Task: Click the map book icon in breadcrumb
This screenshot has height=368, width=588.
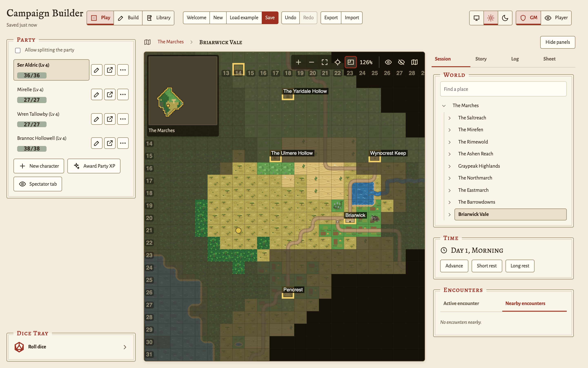Action: (x=147, y=42)
